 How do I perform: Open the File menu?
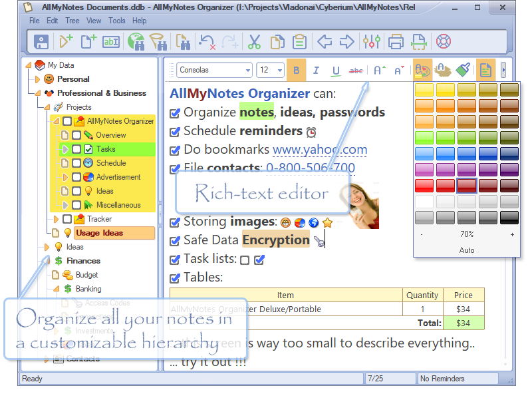tap(35, 21)
